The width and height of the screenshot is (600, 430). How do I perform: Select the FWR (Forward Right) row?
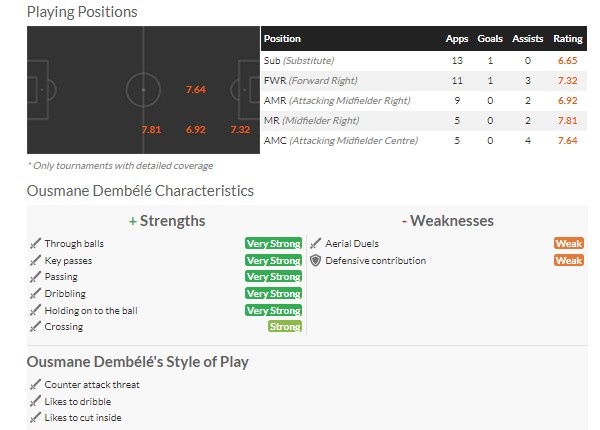point(424,81)
